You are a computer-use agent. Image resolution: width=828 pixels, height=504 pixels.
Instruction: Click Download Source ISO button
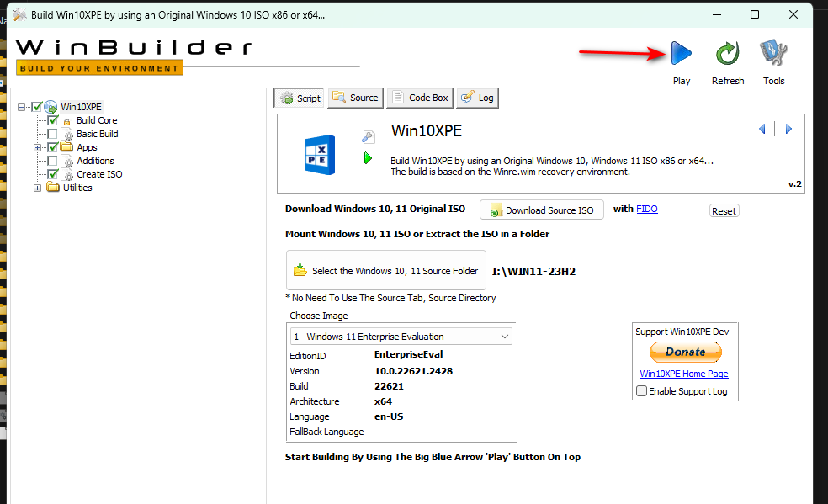(542, 210)
